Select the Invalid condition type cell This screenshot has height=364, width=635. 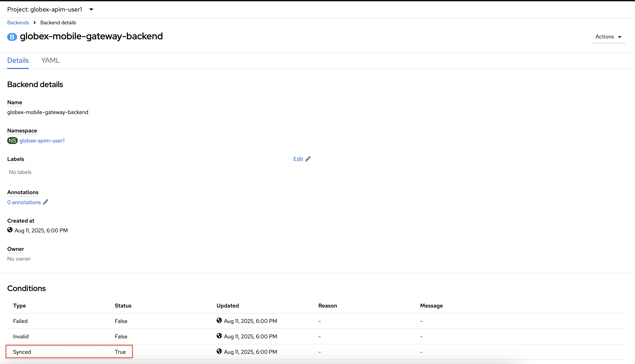21,336
